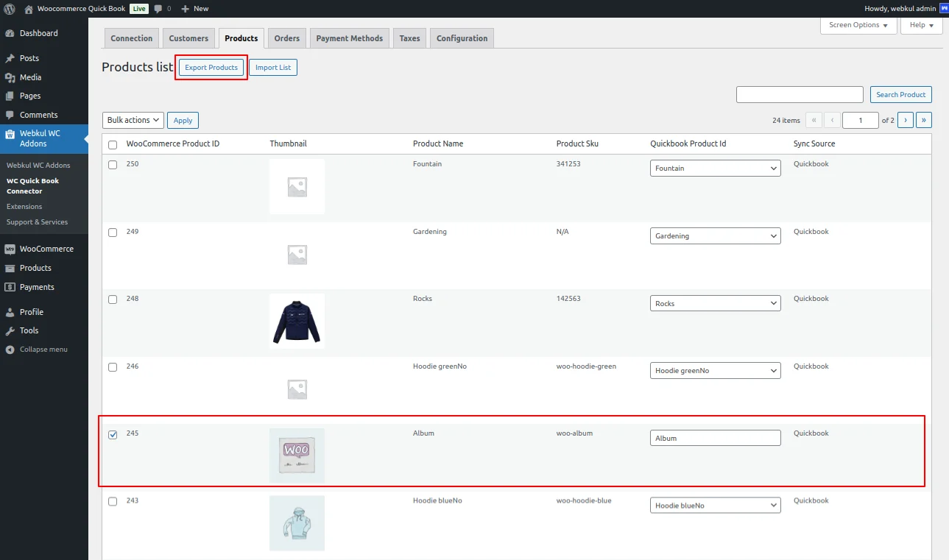Screen dimensions: 949x560
Task: Check the Fountain product row checkbox
Action: [112, 165]
